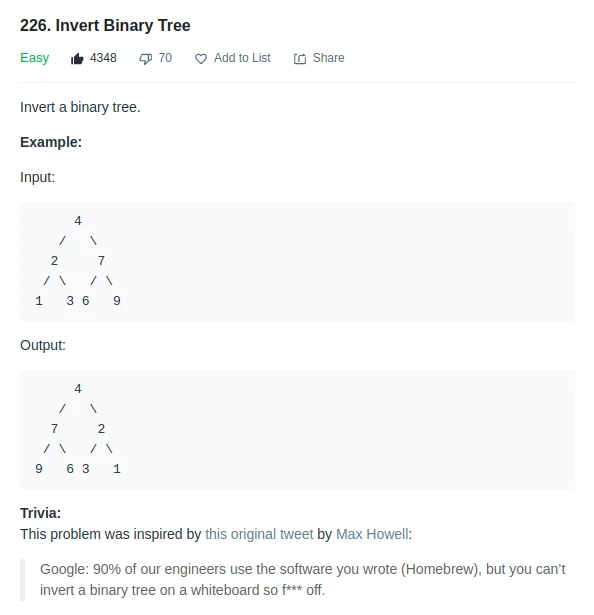
Task: Click the Trivia heading
Action: point(40,513)
